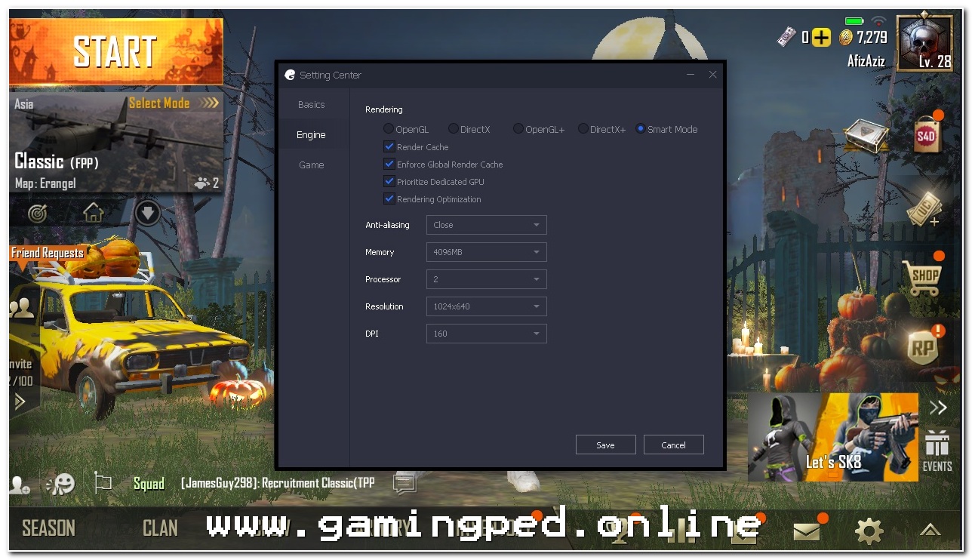Pick DirectX+ rendering mode
Image resolution: width=972 pixels, height=560 pixels.
583,129
